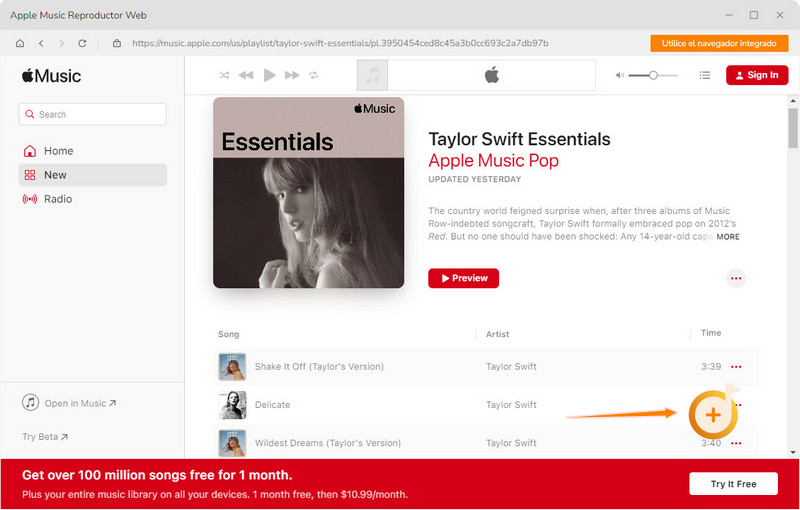The width and height of the screenshot is (800, 510).
Task: Toggle repeat mode
Action: click(313, 75)
